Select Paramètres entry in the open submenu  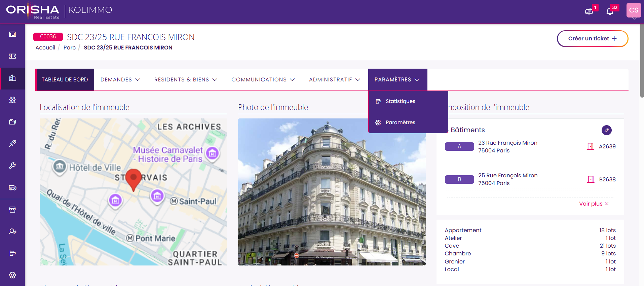click(408, 122)
